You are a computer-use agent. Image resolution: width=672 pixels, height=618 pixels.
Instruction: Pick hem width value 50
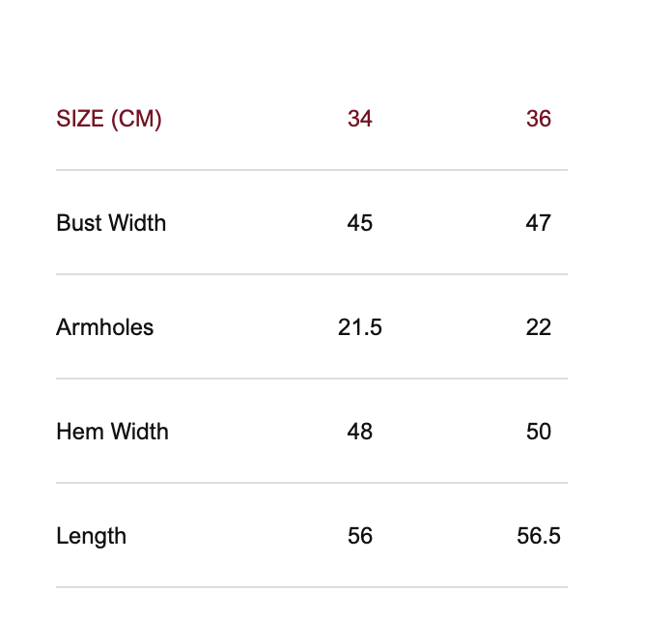click(x=539, y=432)
